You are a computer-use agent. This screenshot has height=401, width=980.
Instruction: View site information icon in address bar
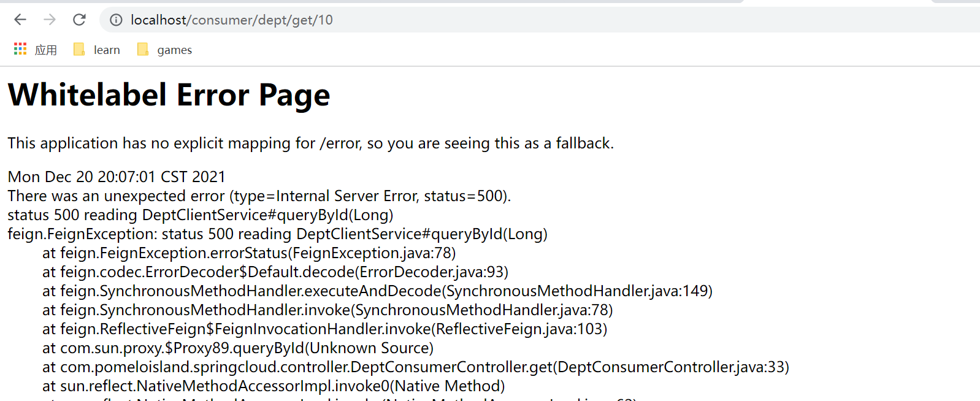click(116, 20)
